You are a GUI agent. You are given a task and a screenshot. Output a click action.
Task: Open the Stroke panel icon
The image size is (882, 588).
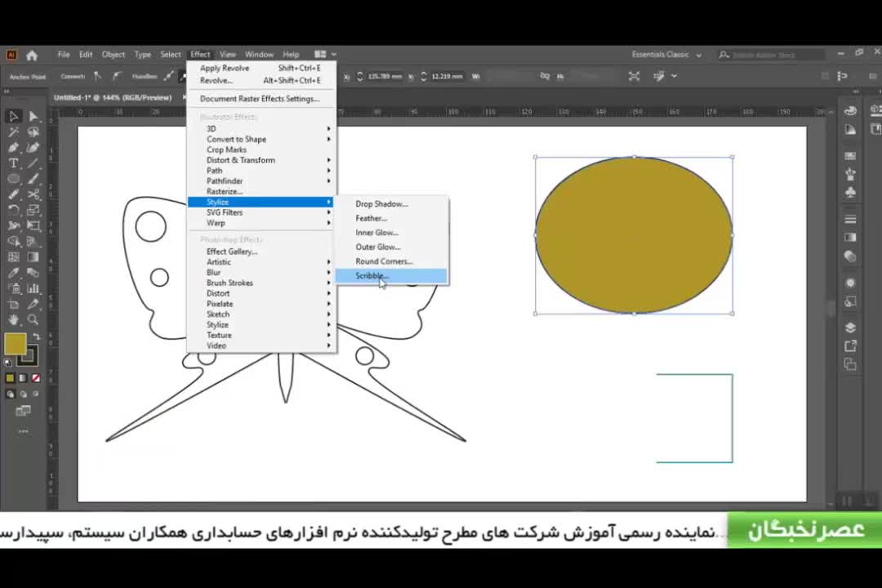850,219
